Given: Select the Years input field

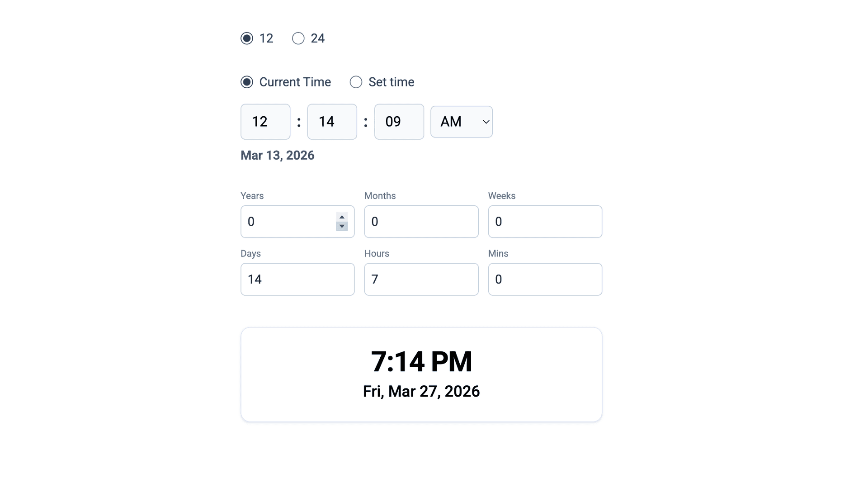Looking at the screenshot, I should click(289, 222).
